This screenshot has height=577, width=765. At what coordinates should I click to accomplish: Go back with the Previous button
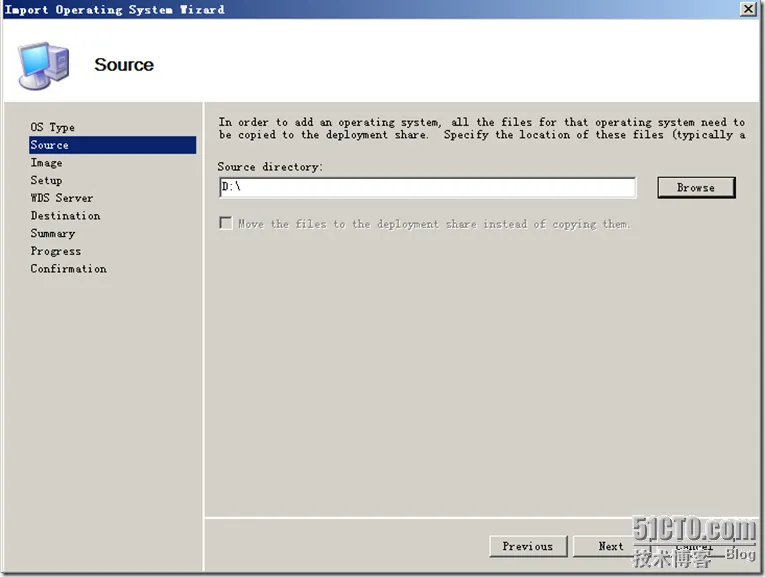[x=528, y=546]
